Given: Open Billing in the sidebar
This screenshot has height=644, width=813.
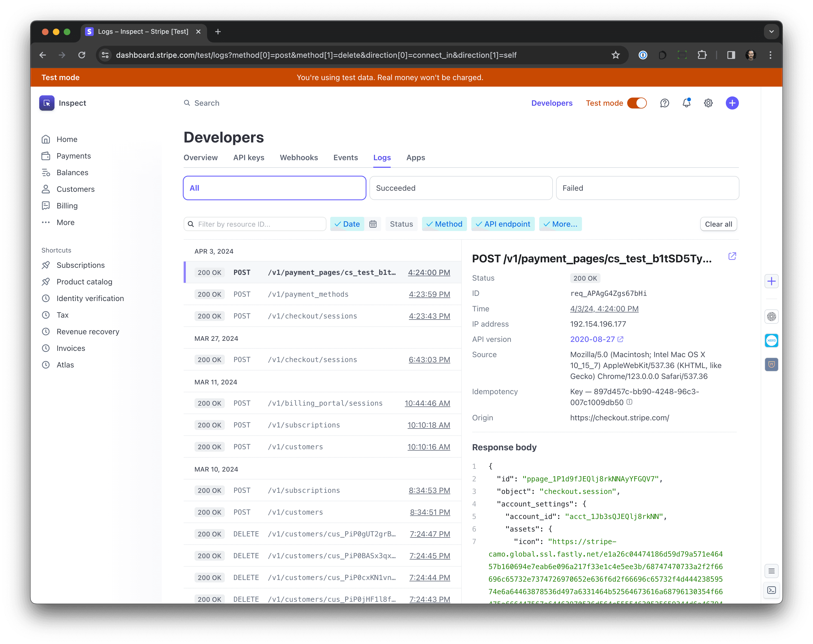Looking at the screenshot, I should click(x=59, y=205).
